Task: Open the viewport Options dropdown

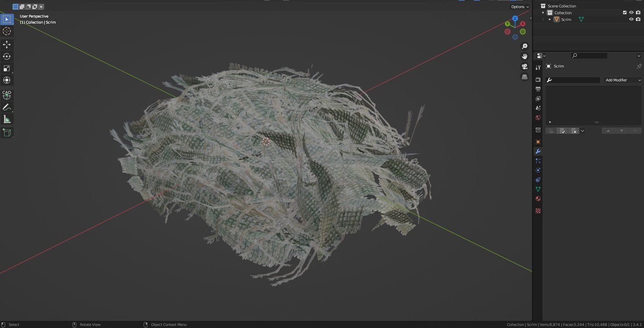Action: pos(520,7)
